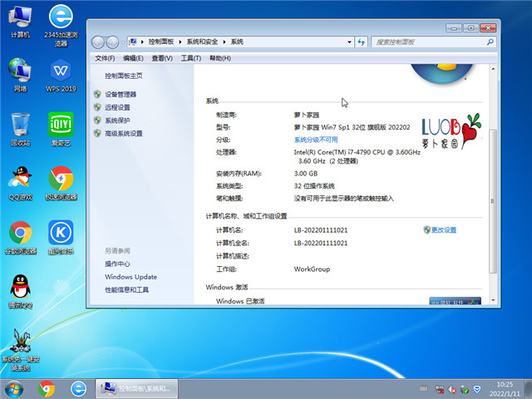Launch 谷歌浏览器 Chrome desktop icon

20,238
